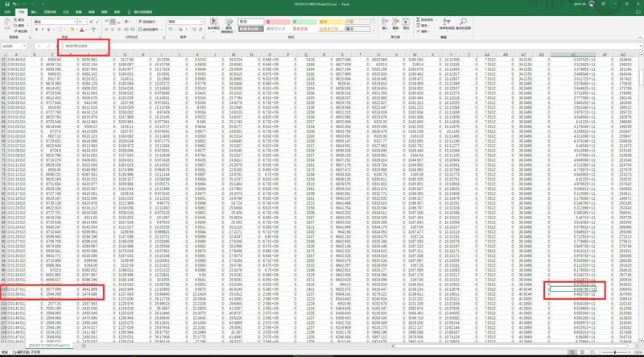This screenshot has height=357, width=644.
Task: Open Sort and Filter tool
Action: (448, 24)
